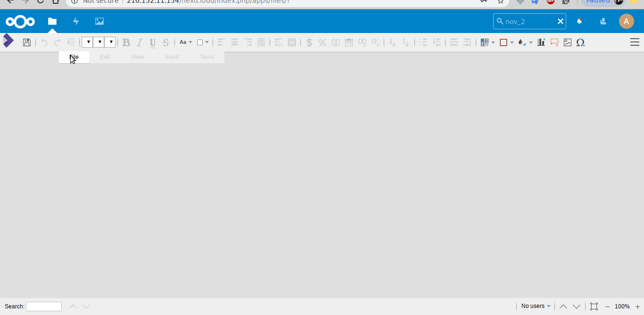Toggle Italic formatting

(x=139, y=42)
